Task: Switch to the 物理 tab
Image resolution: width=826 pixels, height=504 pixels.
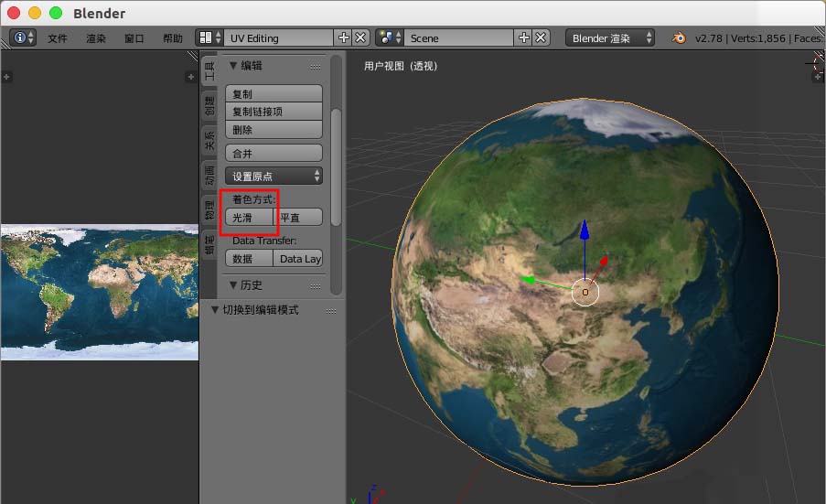Action: coord(209,209)
